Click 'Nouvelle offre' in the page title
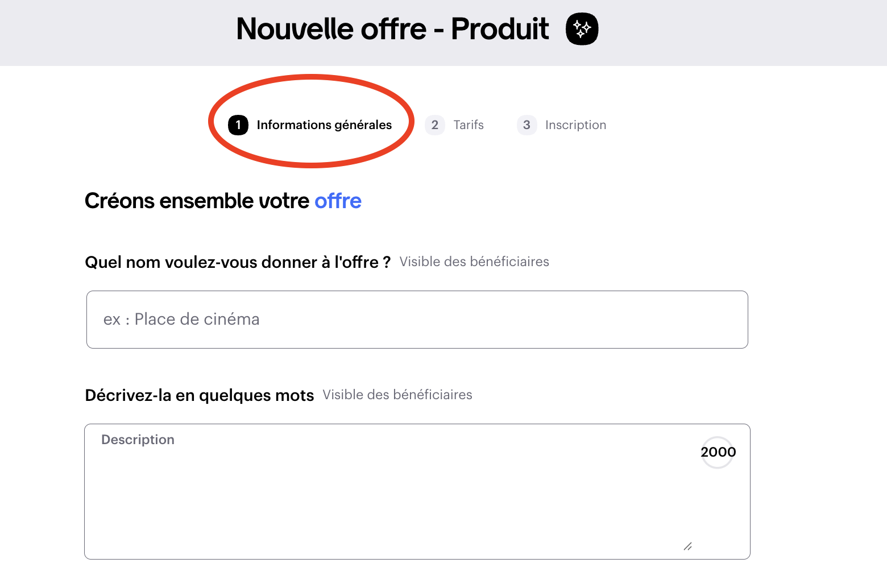 coord(331,29)
